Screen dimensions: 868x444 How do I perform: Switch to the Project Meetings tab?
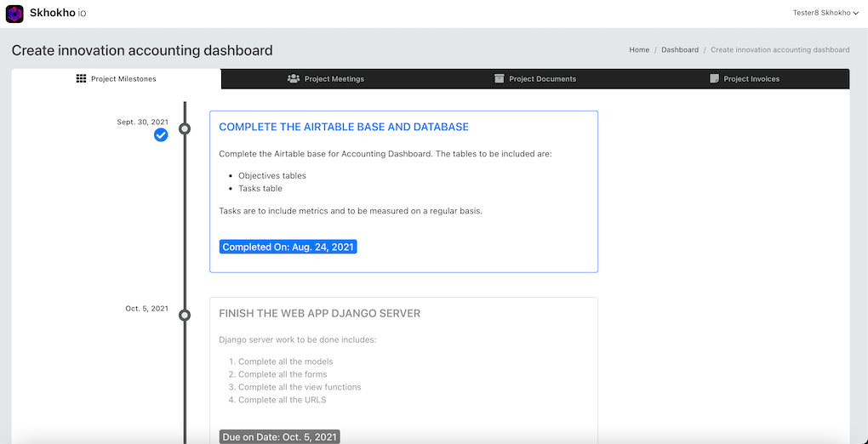coord(326,78)
